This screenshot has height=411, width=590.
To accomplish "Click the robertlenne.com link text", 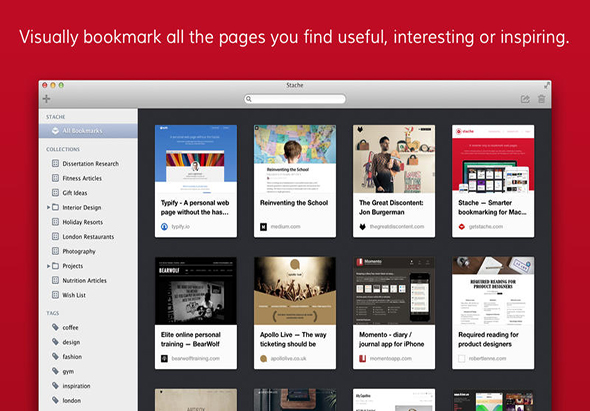I will (x=487, y=358).
